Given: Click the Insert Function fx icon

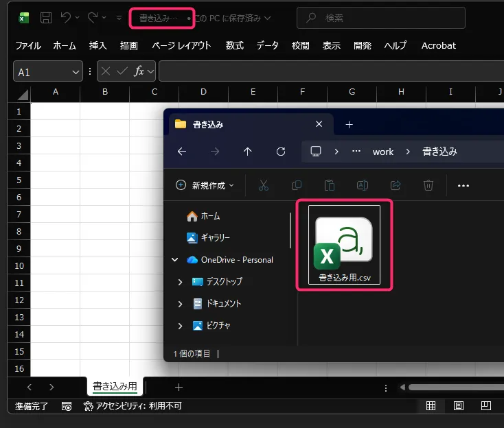Looking at the screenshot, I should 139,71.
